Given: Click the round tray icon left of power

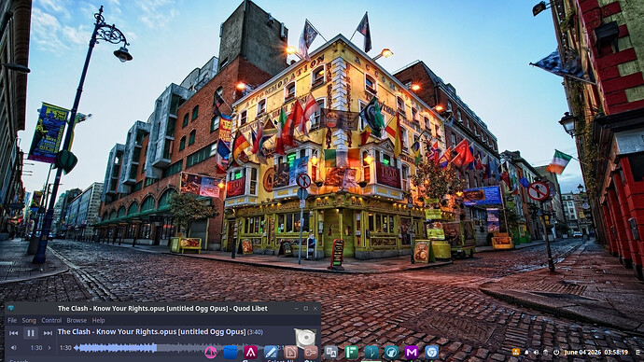Looking at the screenshot, I should point(546,352).
